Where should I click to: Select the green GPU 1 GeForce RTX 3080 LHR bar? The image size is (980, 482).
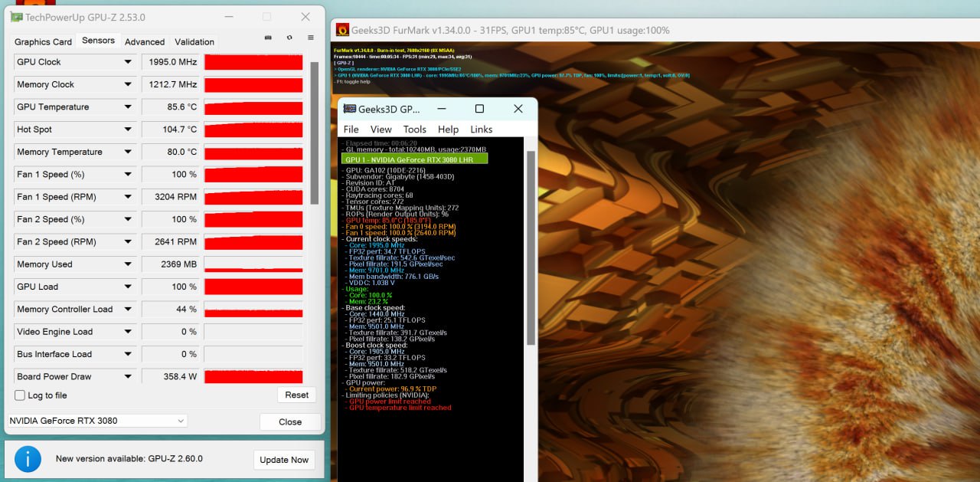[414, 159]
